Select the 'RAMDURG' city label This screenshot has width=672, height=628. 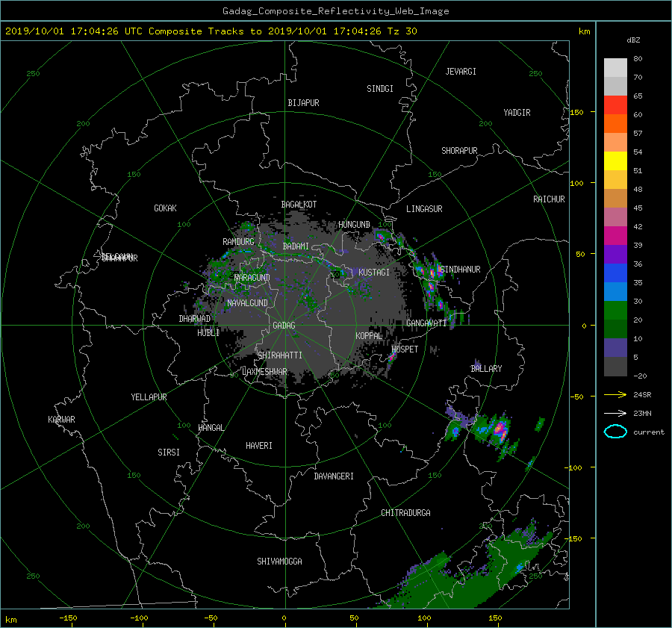pos(238,242)
